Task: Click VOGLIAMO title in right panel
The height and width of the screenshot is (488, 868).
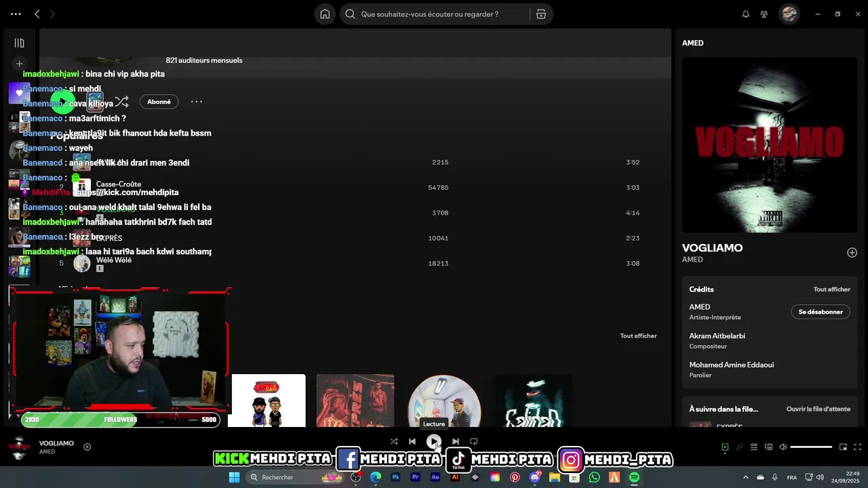Action: [712, 248]
